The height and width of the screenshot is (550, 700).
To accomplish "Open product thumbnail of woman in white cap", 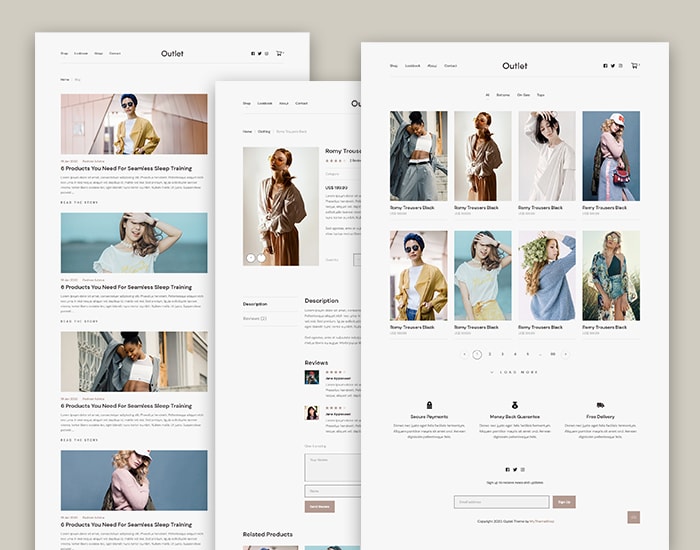I will coord(611,156).
